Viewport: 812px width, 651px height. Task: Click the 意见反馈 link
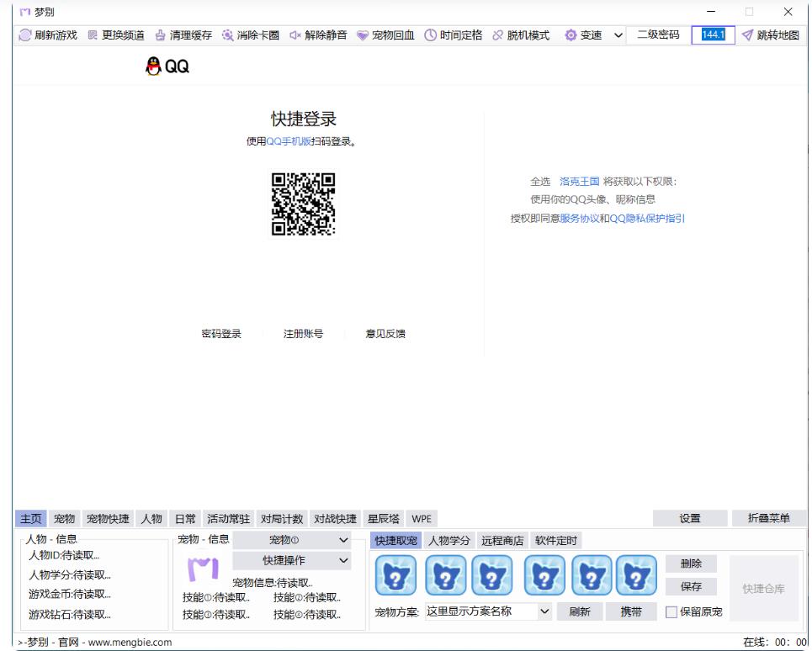coord(385,334)
